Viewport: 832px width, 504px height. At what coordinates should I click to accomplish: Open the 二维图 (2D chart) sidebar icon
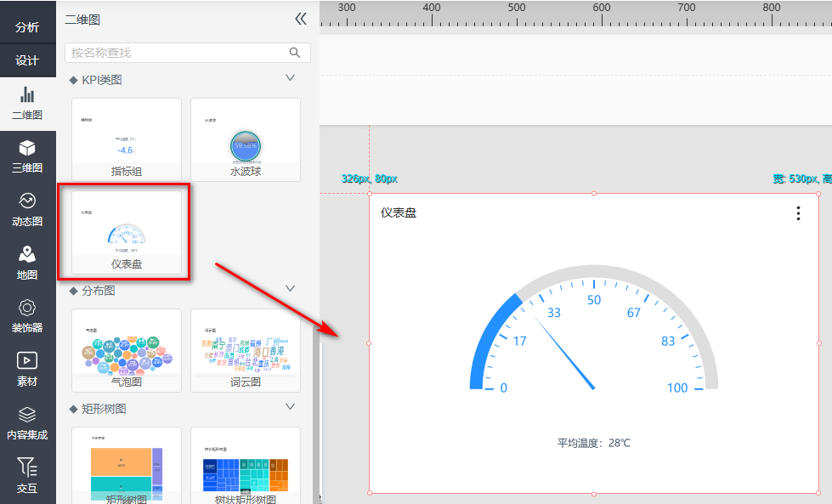click(27, 95)
